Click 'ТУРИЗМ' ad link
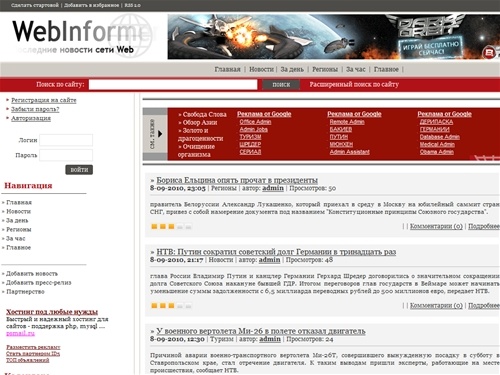This screenshot has height=375, width=500. click(250, 137)
